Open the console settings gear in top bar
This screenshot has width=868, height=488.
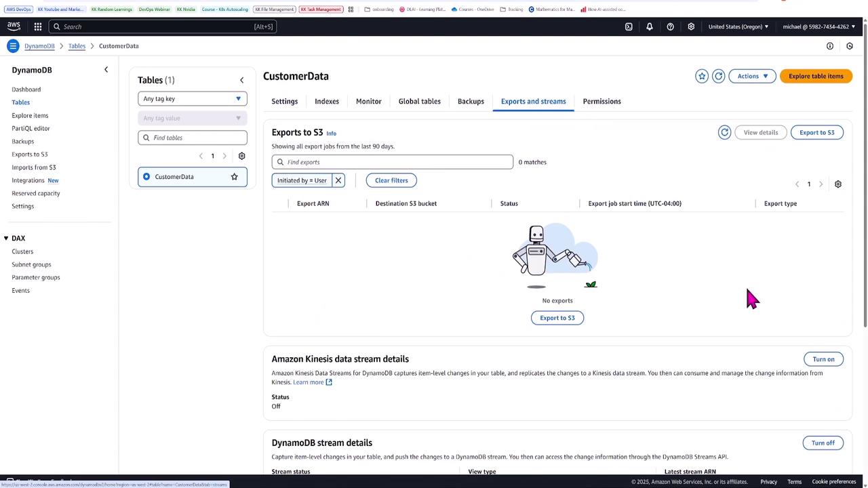pyautogui.click(x=691, y=26)
